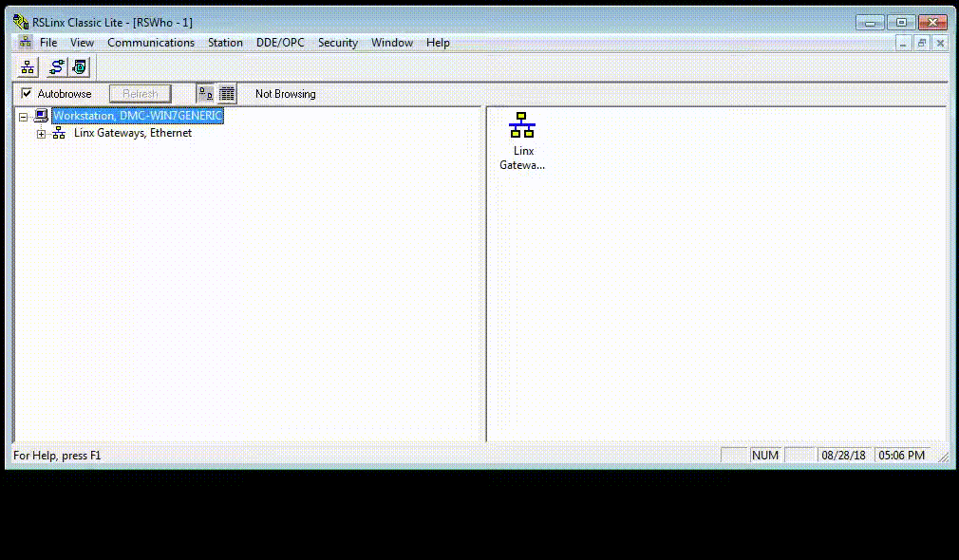Open the Station menu
This screenshot has width=959, height=560.
click(225, 42)
